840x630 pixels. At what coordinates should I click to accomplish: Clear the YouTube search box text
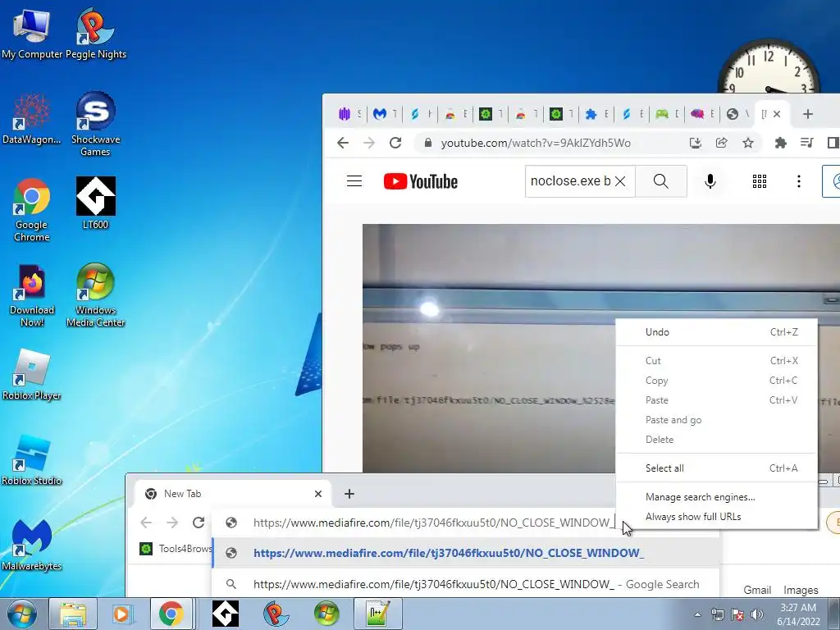pyautogui.click(x=620, y=181)
